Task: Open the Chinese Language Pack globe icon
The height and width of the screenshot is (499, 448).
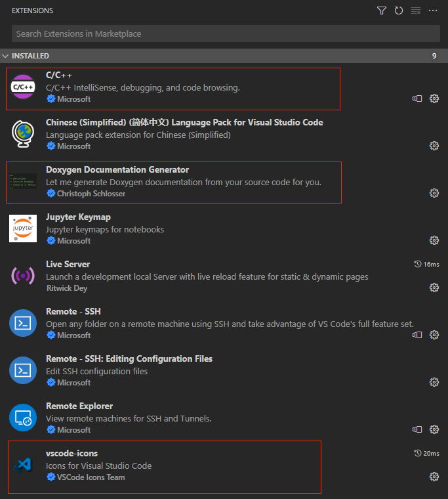Action: coord(23,134)
